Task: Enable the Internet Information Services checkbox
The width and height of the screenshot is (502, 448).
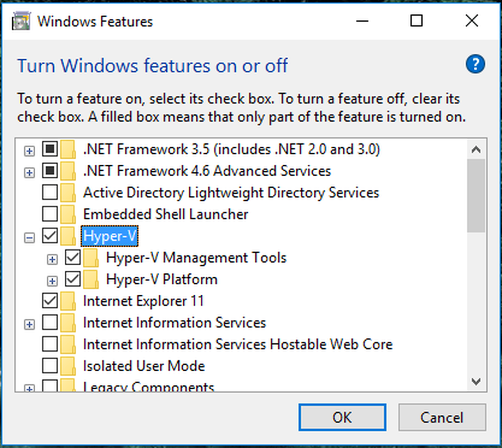Action: (50, 322)
